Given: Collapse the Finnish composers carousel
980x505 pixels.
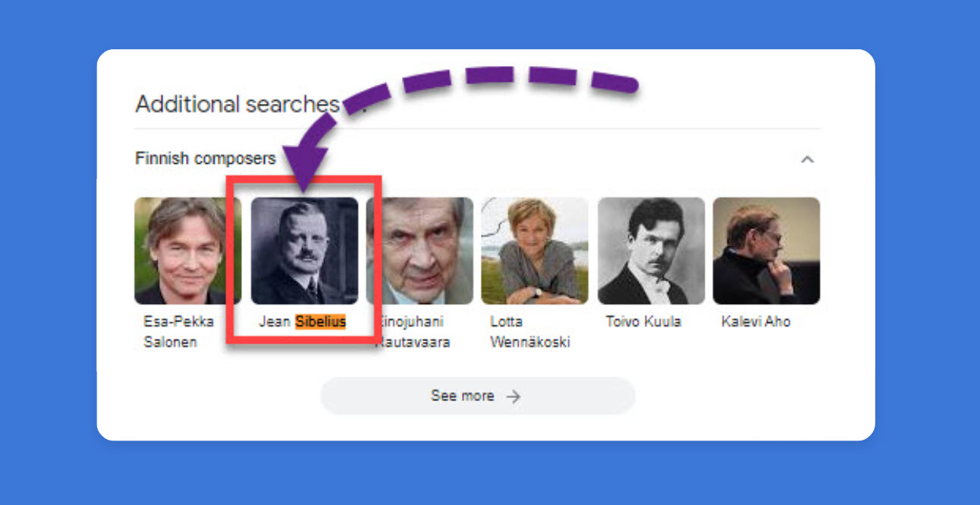Looking at the screenshot, I should click(809, 158).
